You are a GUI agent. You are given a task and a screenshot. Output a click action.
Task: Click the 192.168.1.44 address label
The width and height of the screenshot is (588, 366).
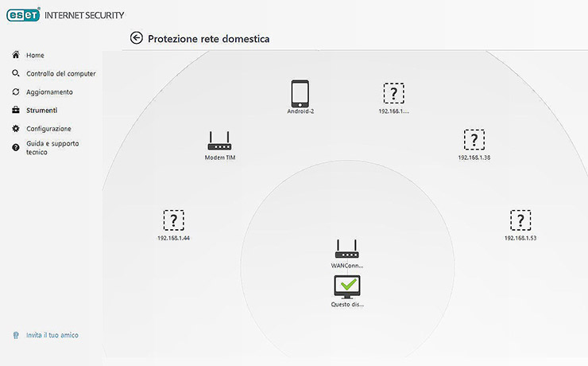[x=174, y=238]
